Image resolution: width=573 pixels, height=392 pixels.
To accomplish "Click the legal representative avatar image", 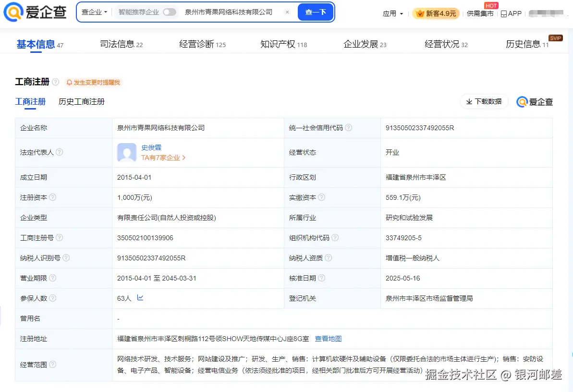I will tap(127, 152).
